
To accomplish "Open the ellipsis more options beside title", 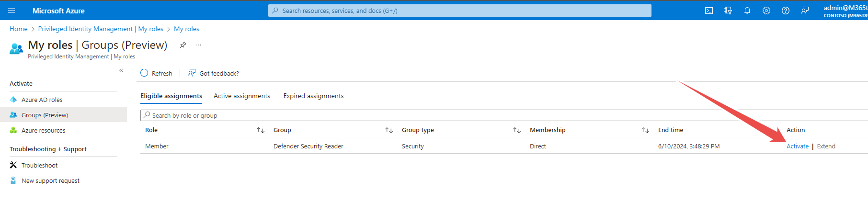I will click(198, 45).
